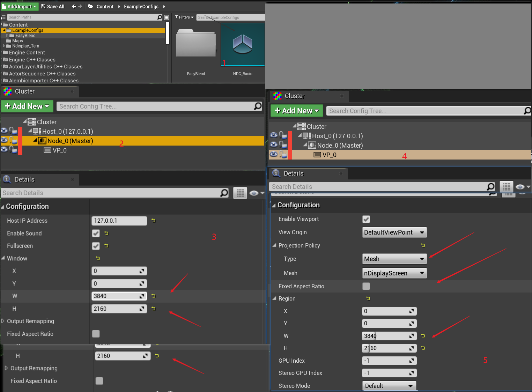
Task: Open Projection Policy Type dropdown
Action: 394,259
